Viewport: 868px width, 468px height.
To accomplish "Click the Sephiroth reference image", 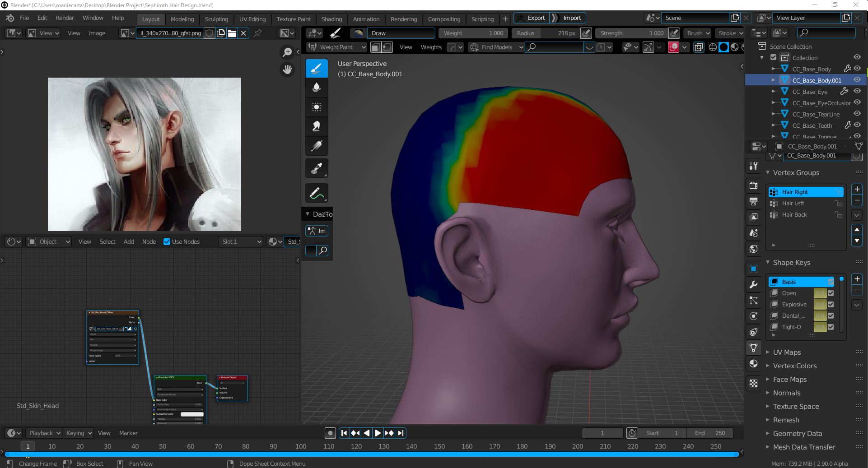I will (145, 154).
